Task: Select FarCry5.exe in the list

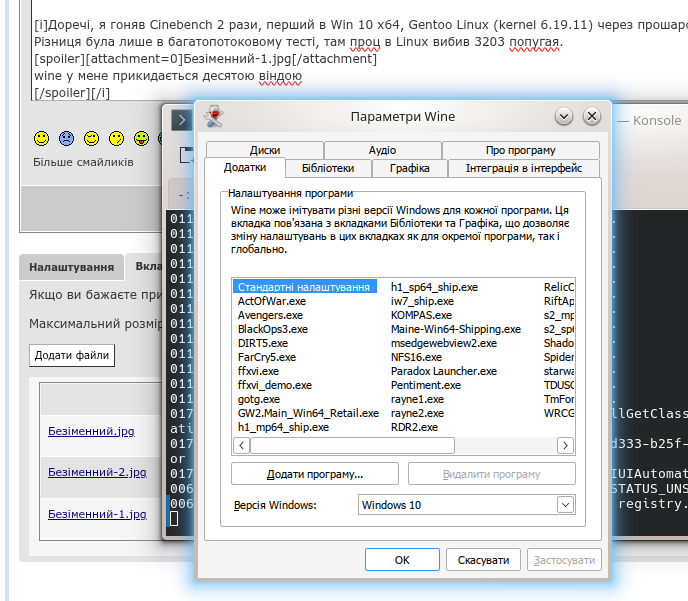Action: point(267,357)
